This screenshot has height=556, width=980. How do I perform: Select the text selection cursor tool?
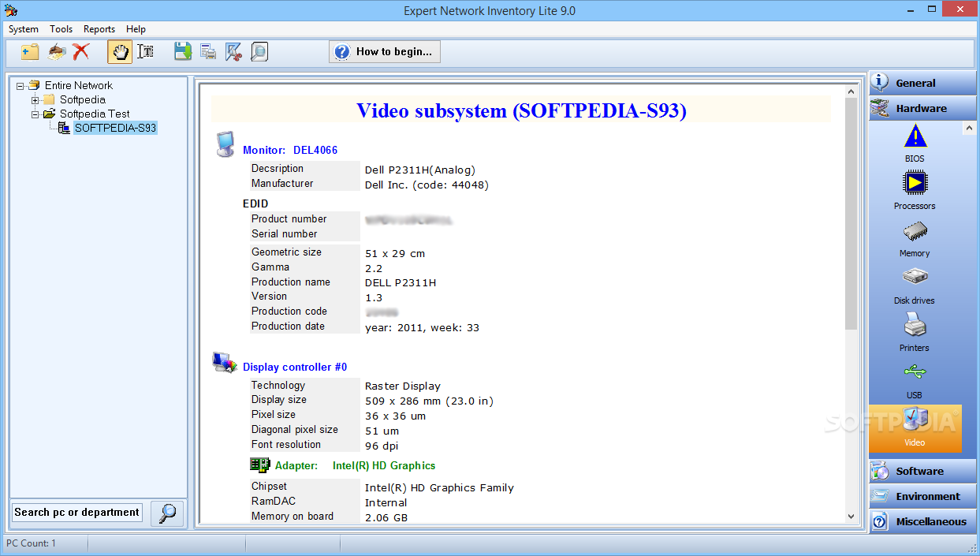point(145,52)
